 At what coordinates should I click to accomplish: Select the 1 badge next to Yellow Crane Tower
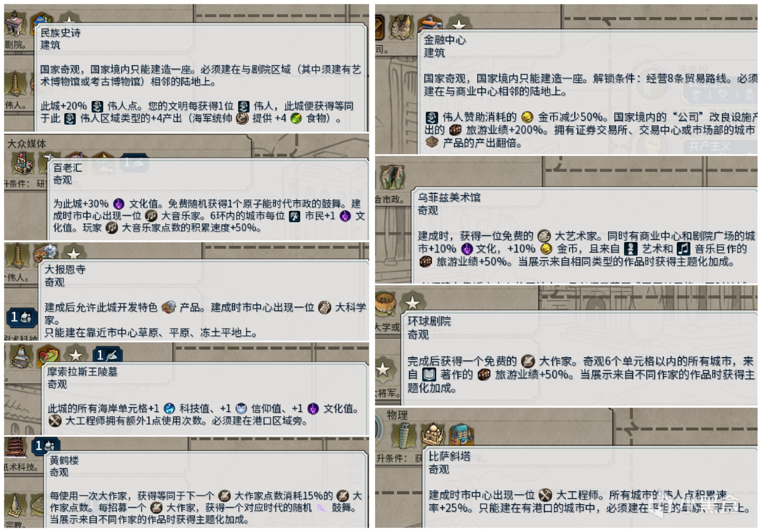pyautogui.click(x=46, y=446)
